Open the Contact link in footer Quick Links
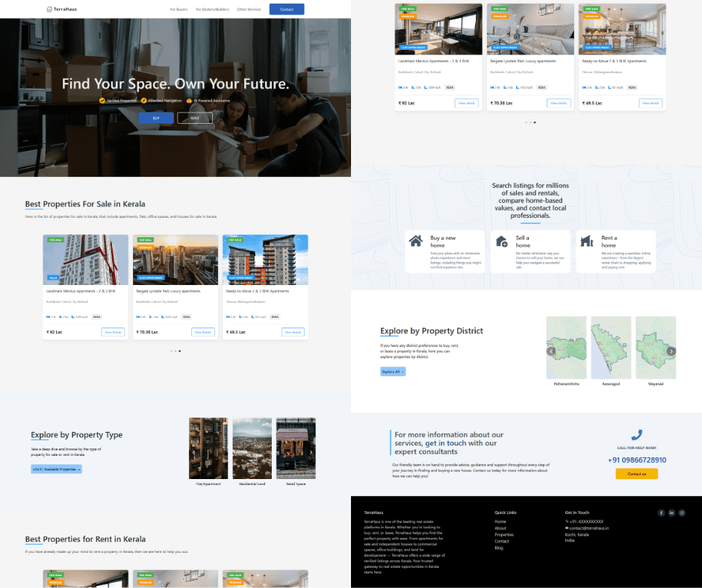The height and width of the screenshot is (588, 702). [502, 541]
